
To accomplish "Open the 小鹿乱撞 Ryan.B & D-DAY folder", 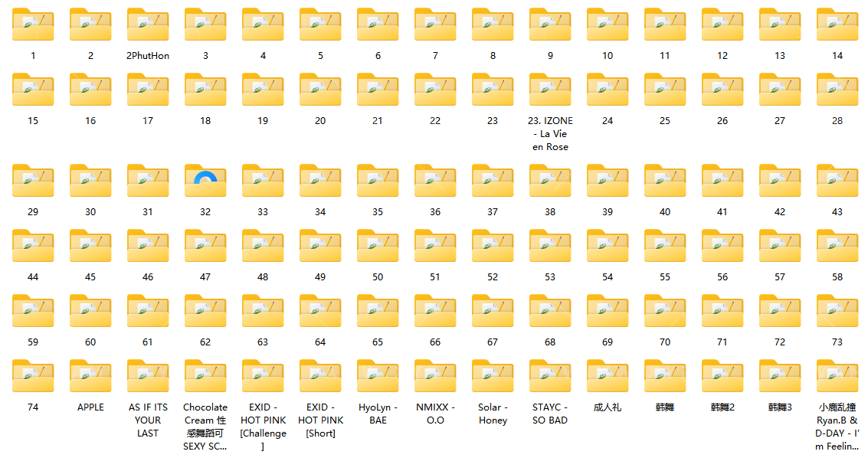I will click(x=837, y=377).
